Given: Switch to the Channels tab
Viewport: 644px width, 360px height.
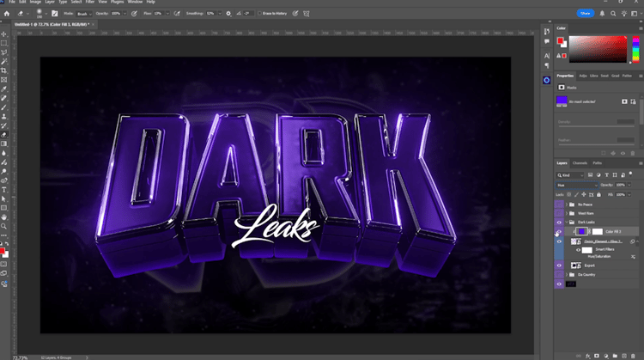Looking at the screenshot, I should click(x=580, y=163).
